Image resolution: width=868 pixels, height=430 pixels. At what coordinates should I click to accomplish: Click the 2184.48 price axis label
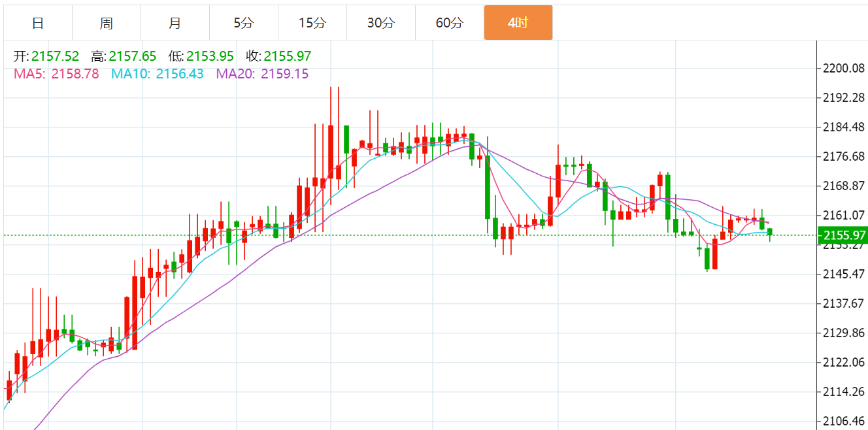click(844, 127)
